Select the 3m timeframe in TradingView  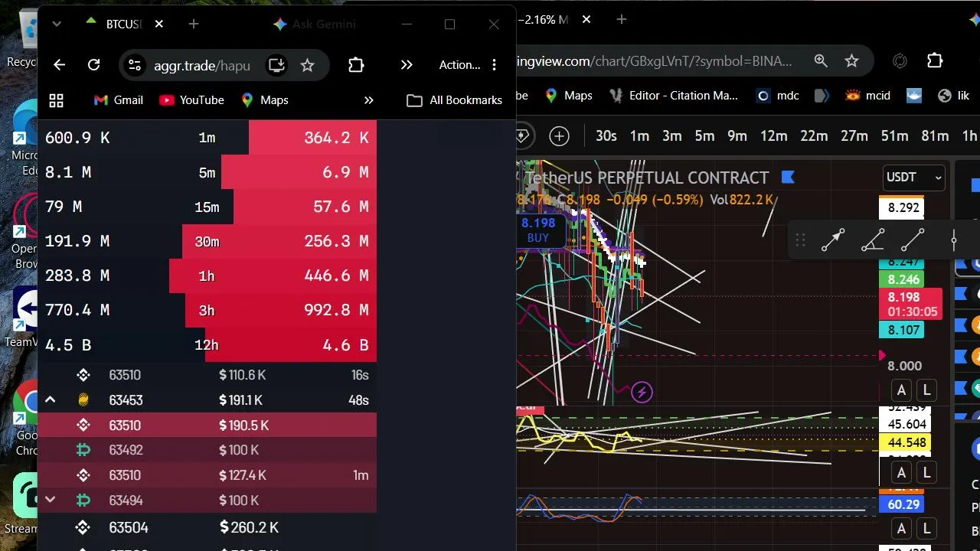(x=671, y=136)
